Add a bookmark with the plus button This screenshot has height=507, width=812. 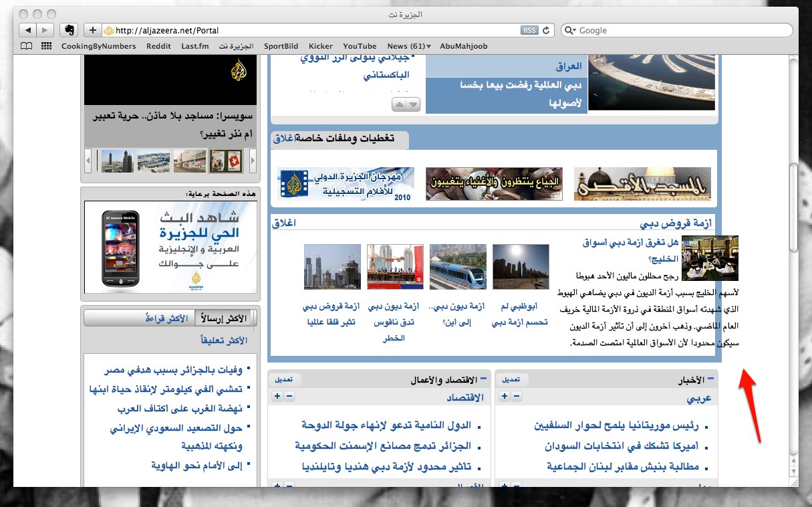(92, 30)
